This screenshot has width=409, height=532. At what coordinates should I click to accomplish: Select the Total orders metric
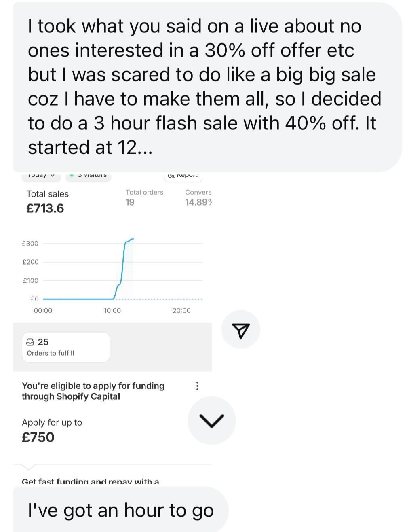click(144, 197)
